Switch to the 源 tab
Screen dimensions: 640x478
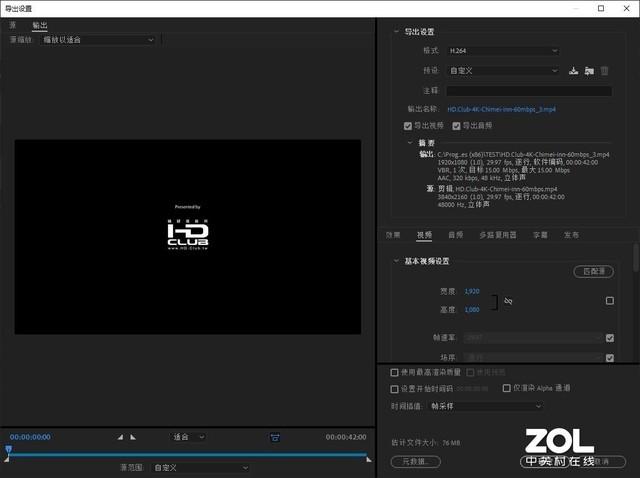coord(12,25)
